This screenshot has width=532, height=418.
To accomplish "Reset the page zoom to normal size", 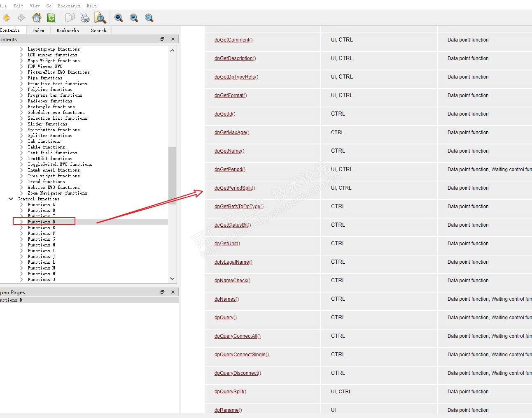I will coord(149,18).
